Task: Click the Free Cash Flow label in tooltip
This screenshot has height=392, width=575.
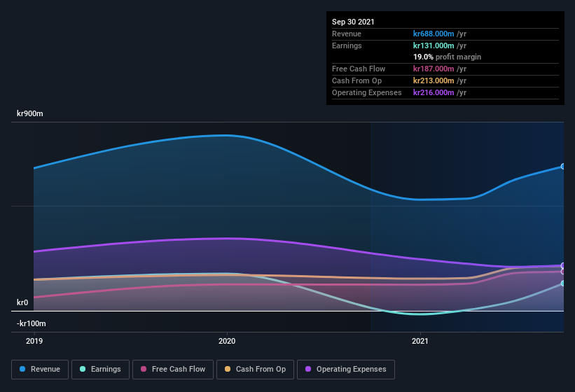Action: pyautogui.click(x=359, y=69)
